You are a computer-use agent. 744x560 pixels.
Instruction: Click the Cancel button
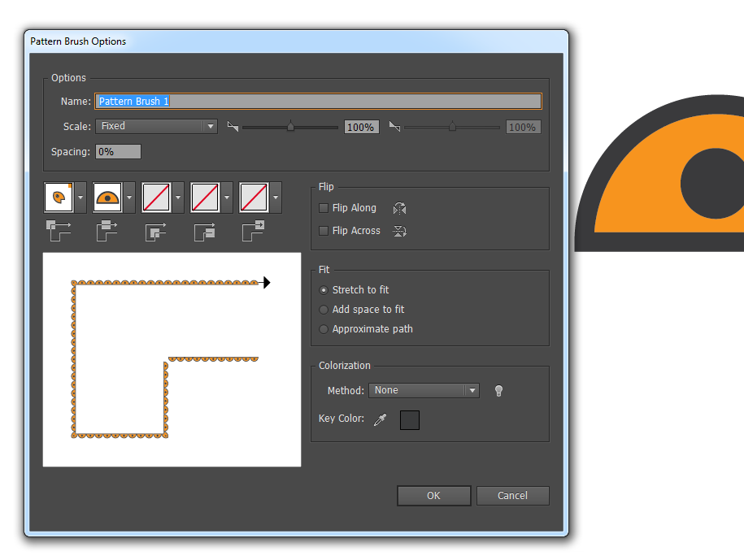point(512,496)
